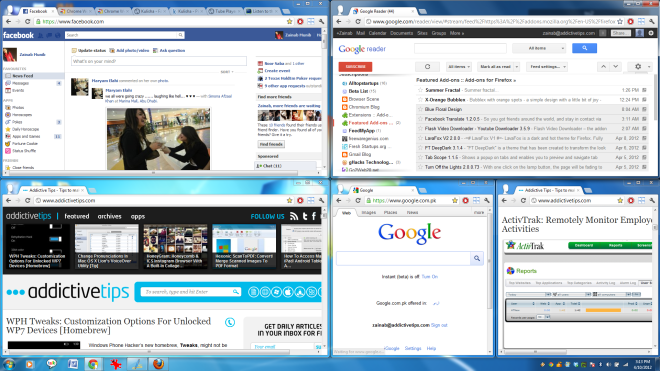This screenshot has width=660, height=371.
Task: Star the Summer Fractal item
Action: [420, 90]
